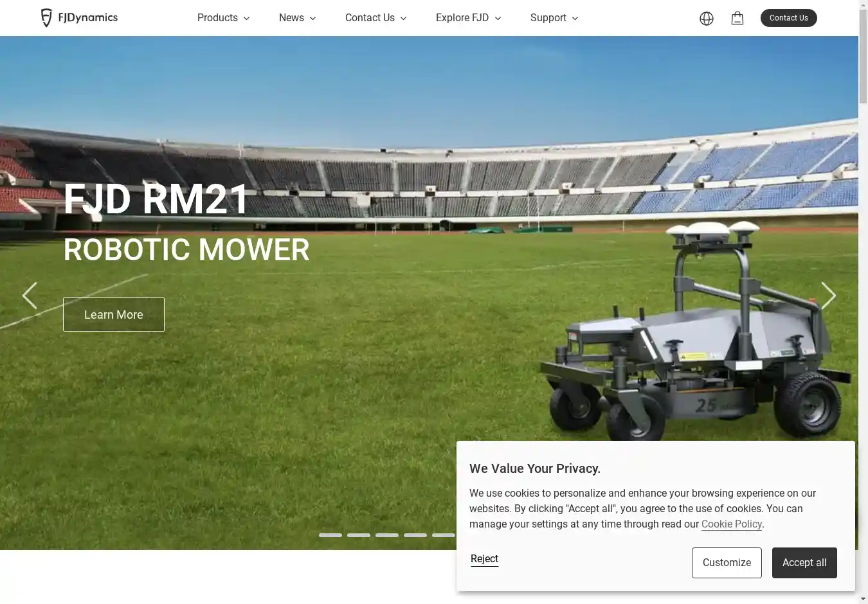Open the Contact Us nav menu

pos(376,18)
